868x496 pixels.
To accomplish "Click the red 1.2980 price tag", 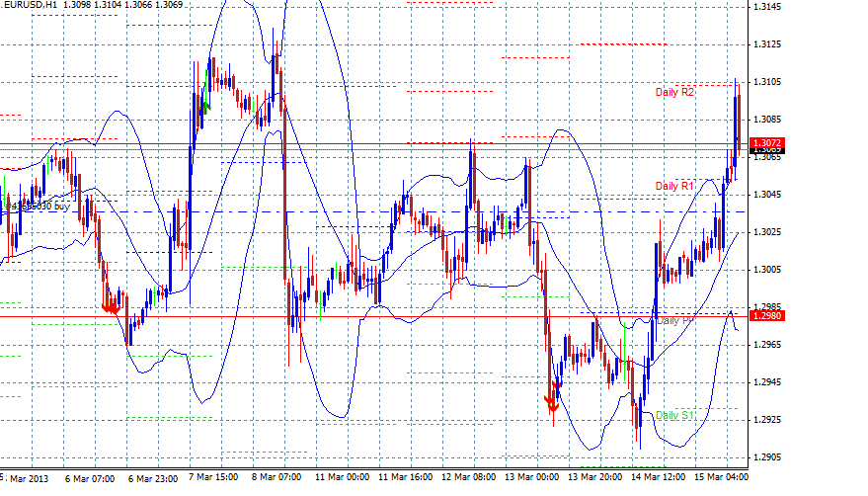I will 766,316.
